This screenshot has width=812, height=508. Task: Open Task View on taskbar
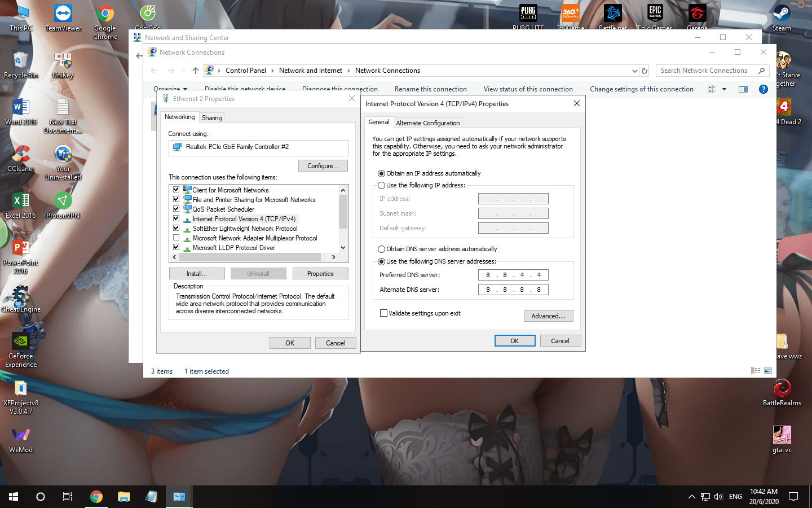tap(68, 497)
